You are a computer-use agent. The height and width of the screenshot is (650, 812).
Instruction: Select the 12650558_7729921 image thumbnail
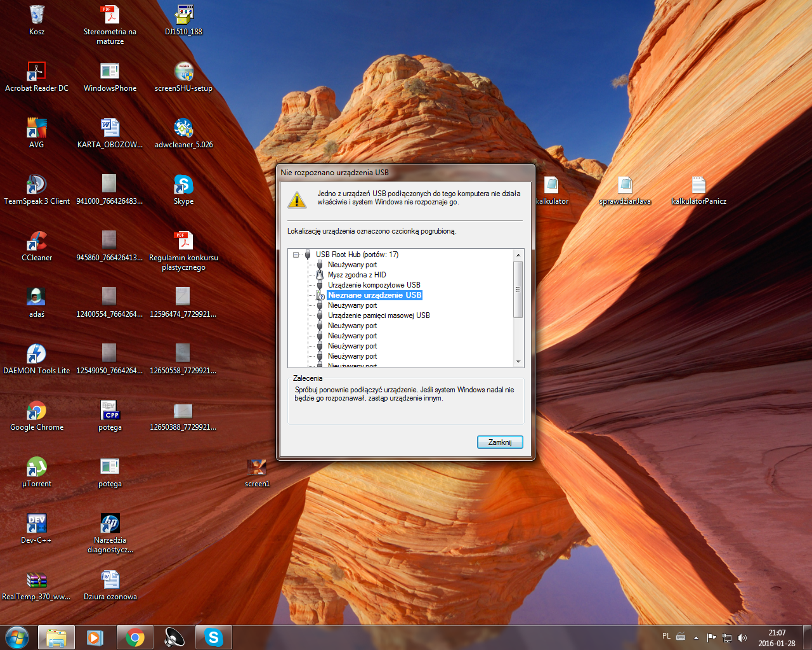183,354
